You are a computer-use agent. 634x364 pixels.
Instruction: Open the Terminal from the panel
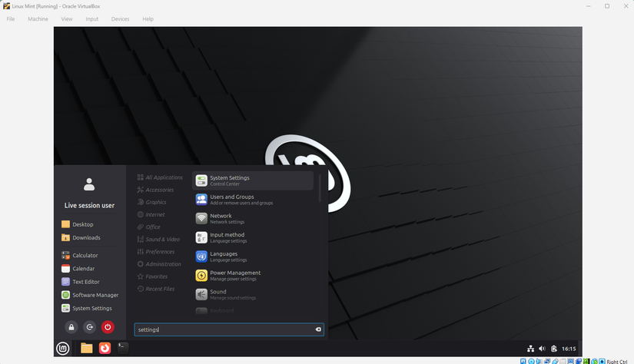(123, 348)
